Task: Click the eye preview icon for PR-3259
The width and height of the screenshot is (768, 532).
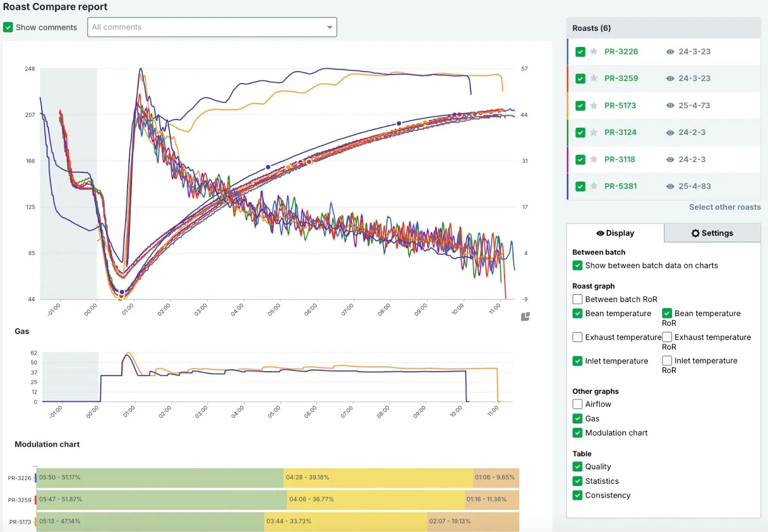Action: [671, 78]
